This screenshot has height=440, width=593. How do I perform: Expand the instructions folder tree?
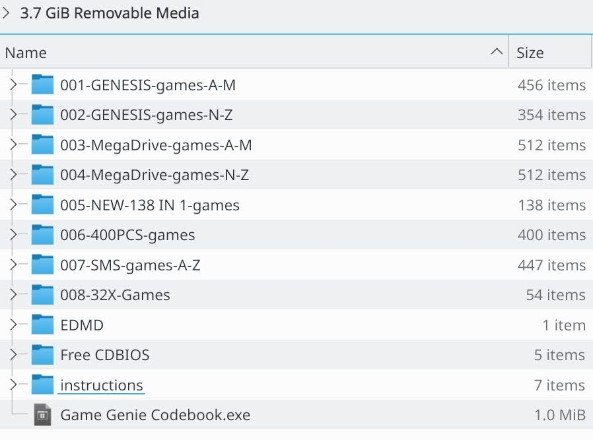(x=13, y=385)
